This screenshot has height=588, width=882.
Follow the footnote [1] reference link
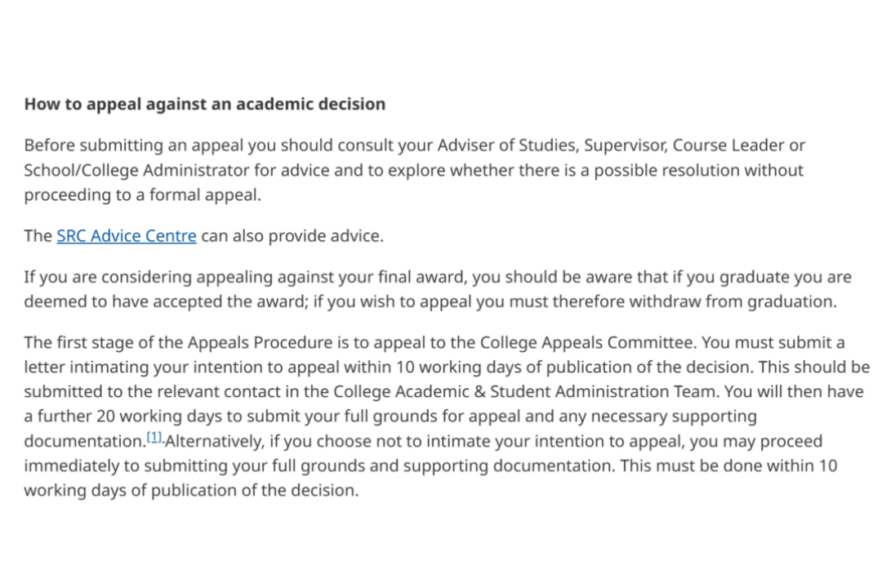coord(154,437)
